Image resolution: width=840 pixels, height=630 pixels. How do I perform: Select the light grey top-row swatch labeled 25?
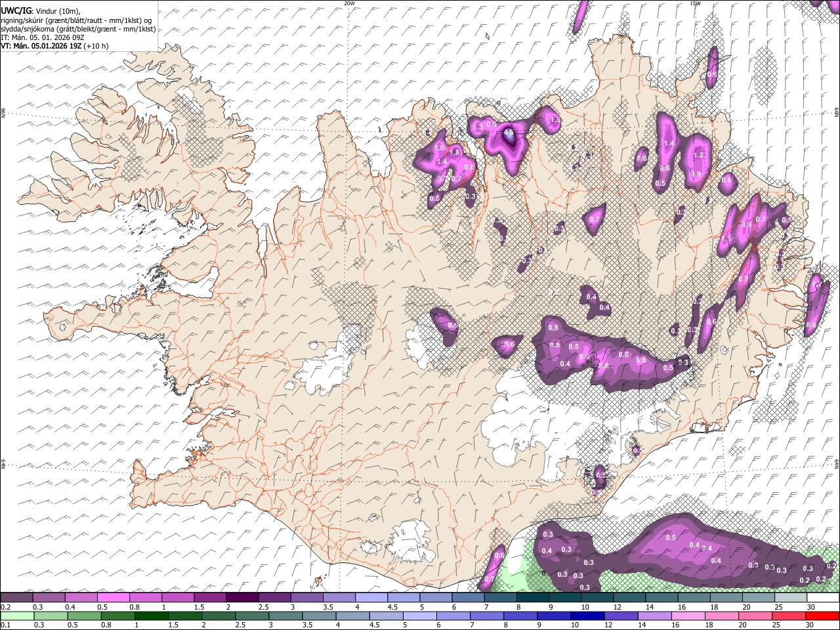pos(790,597)
